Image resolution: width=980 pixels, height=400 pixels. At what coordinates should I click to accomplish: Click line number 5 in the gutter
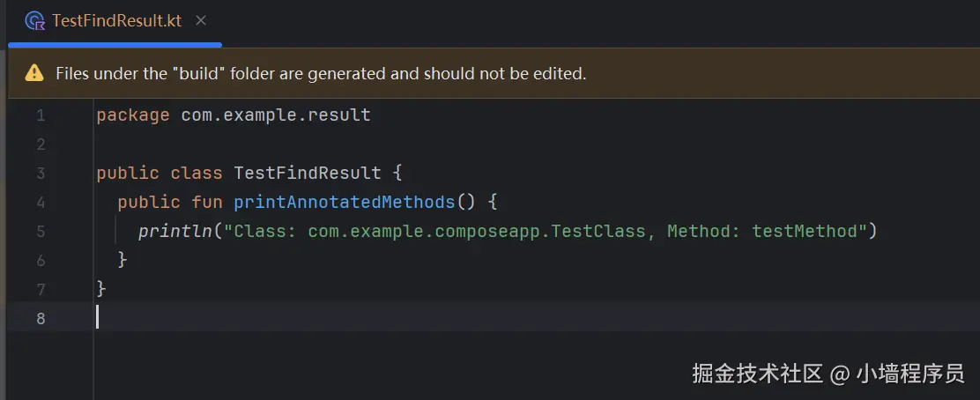41,231
